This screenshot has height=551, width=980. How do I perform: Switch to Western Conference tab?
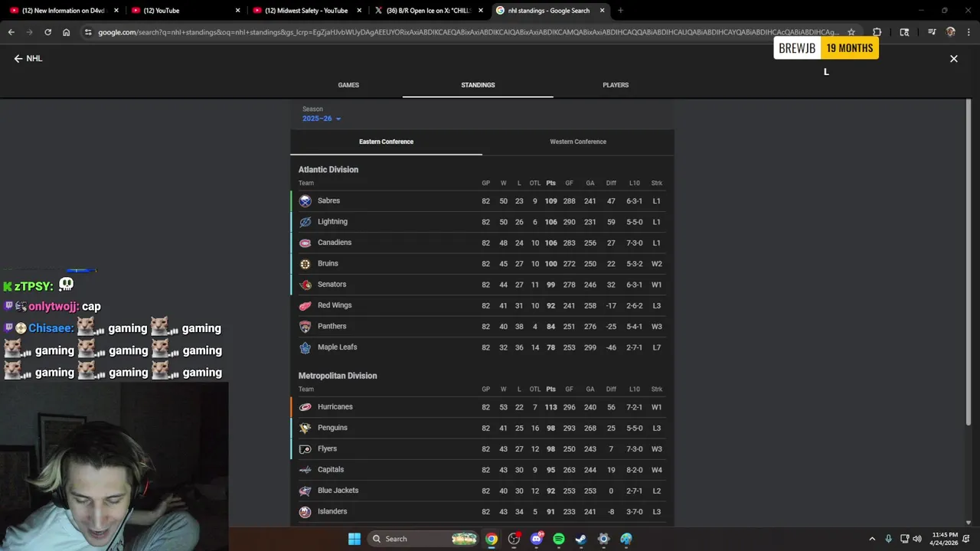click(578, 142)
